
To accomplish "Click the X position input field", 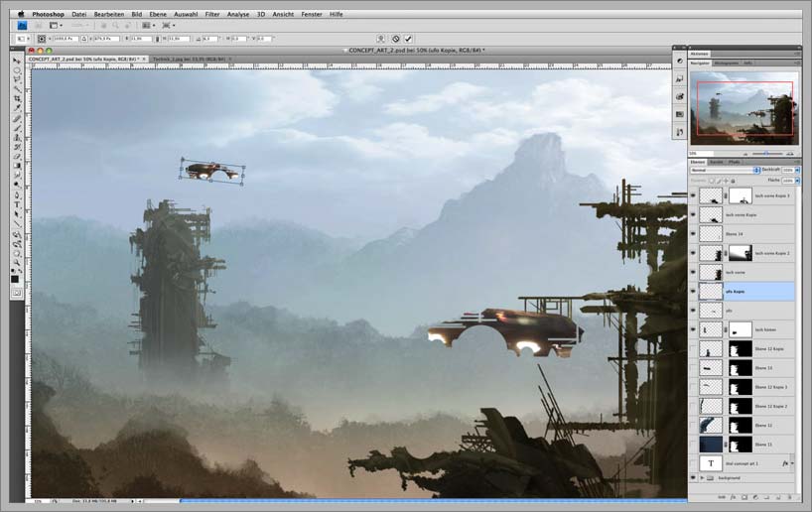I will point(66,39).
